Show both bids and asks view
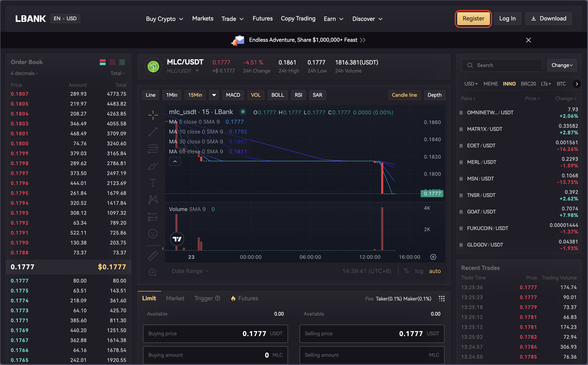 coord(102,62)
